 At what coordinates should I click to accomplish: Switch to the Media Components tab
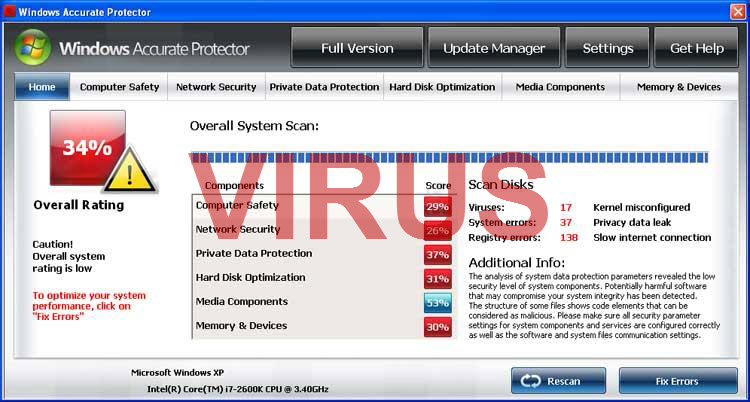pos(561,87)
